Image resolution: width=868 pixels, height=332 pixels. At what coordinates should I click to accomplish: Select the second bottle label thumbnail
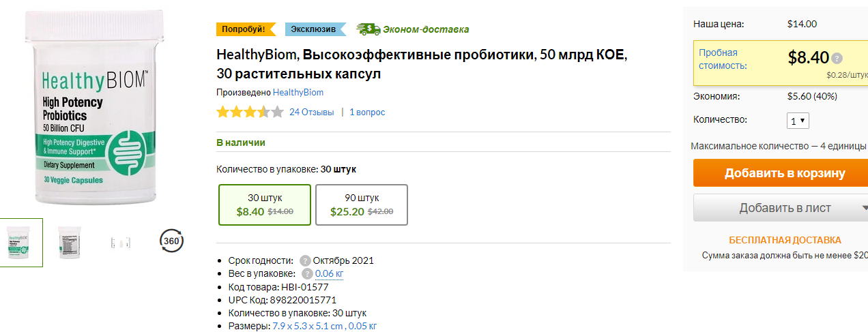70,242
